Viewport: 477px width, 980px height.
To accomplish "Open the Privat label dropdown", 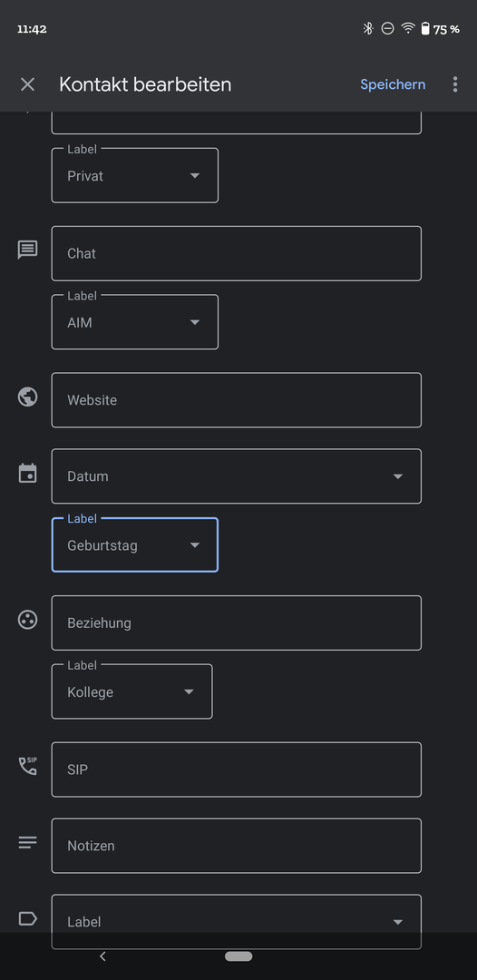I will [x=135, y=176].
